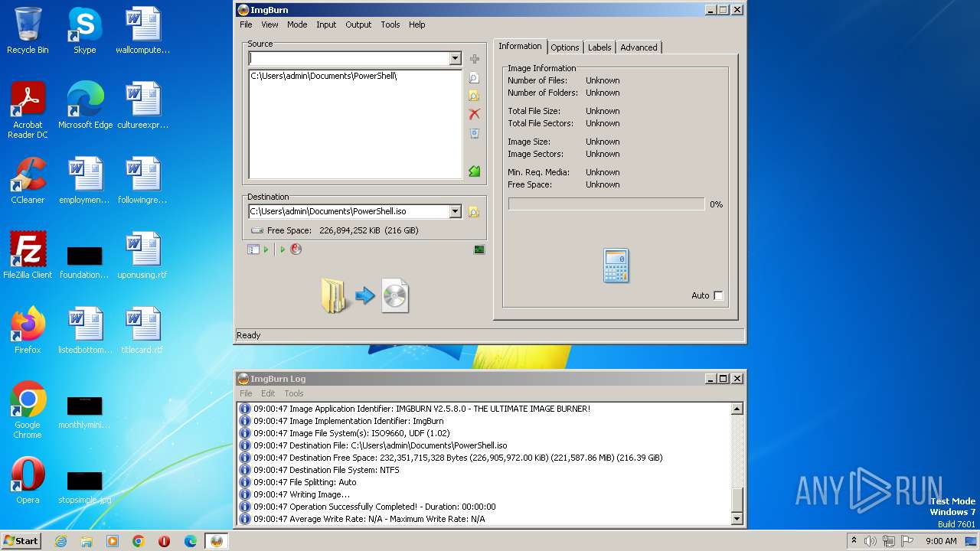
Task: Click the add source plus icon
Action: click(475, 59)
